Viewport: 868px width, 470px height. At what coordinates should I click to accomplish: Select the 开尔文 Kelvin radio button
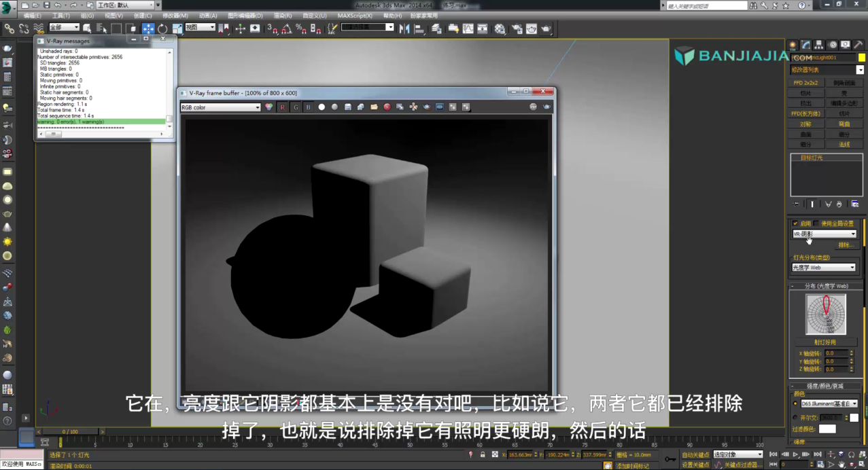pyautogui.click(x=795, y=418)
